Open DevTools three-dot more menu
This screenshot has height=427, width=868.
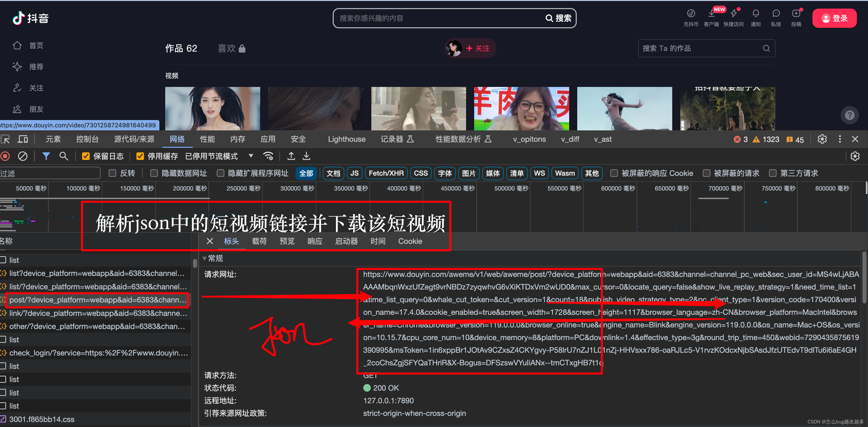840,139
